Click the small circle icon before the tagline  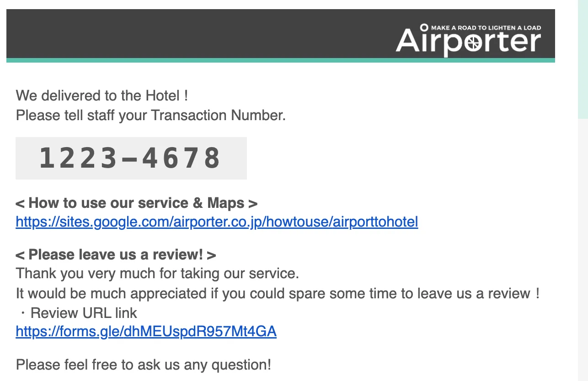(x=424, y=27)
